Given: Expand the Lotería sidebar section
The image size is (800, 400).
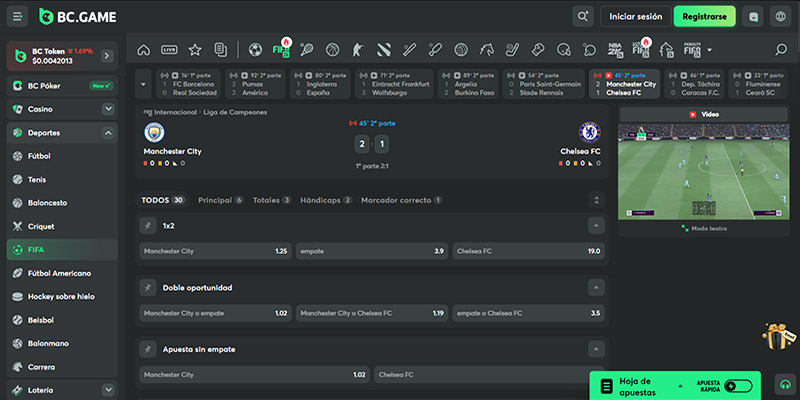Looking at the screenshot, I should pyautogui.click(x=108, y=390).
